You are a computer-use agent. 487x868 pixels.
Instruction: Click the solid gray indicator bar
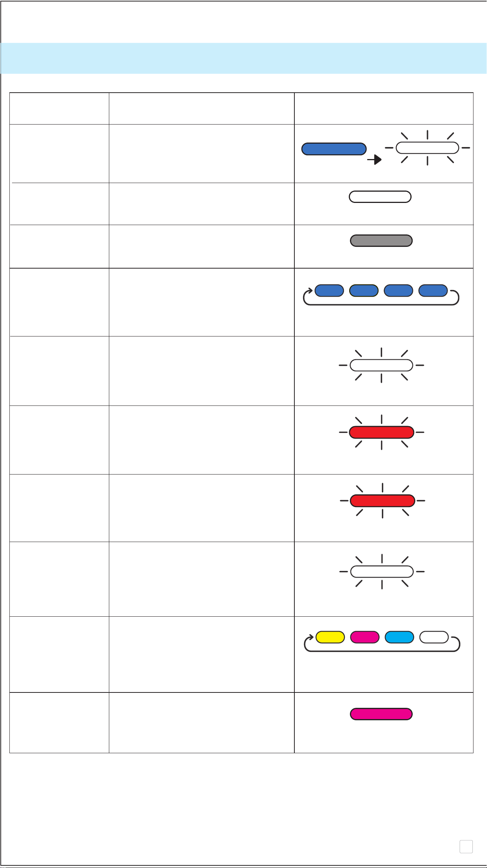381,241
